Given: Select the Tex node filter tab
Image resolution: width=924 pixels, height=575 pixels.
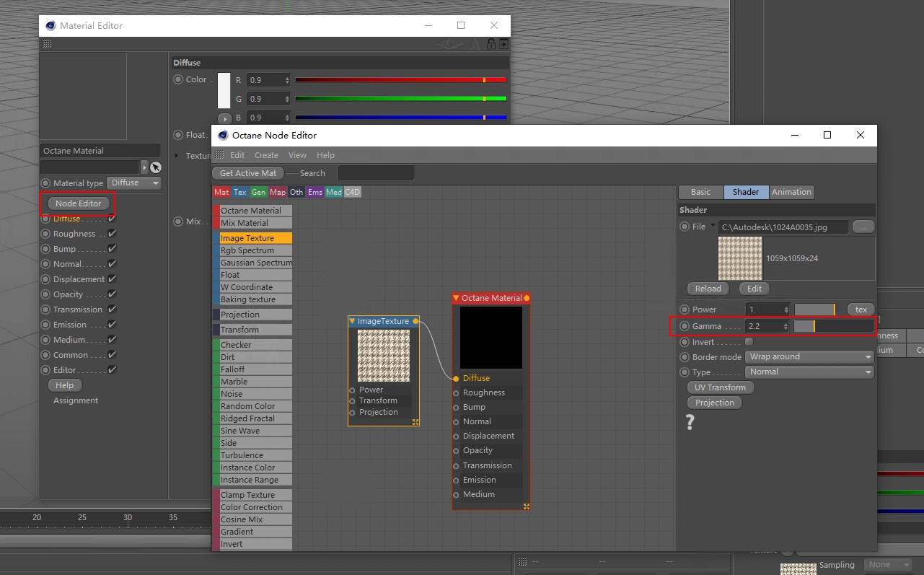Looking at the screenshot, I should pos(240,193).
